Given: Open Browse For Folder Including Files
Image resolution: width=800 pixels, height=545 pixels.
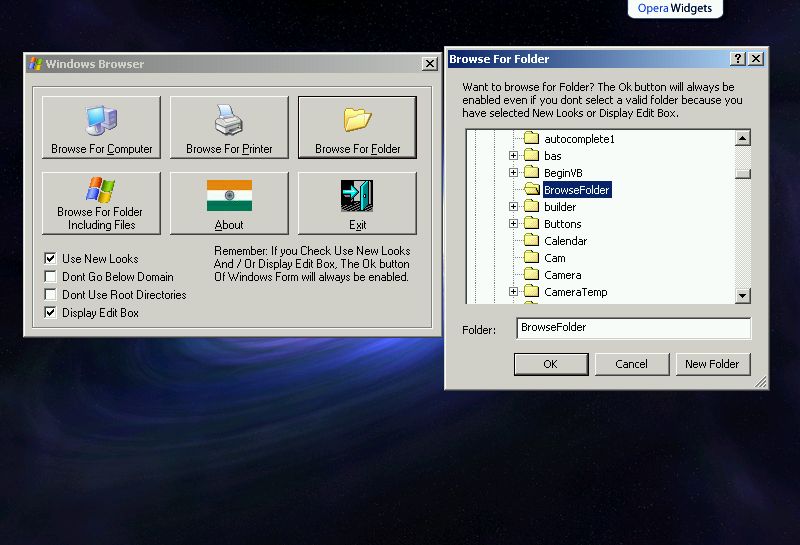Looking at the screenshot, I should 101,203.
